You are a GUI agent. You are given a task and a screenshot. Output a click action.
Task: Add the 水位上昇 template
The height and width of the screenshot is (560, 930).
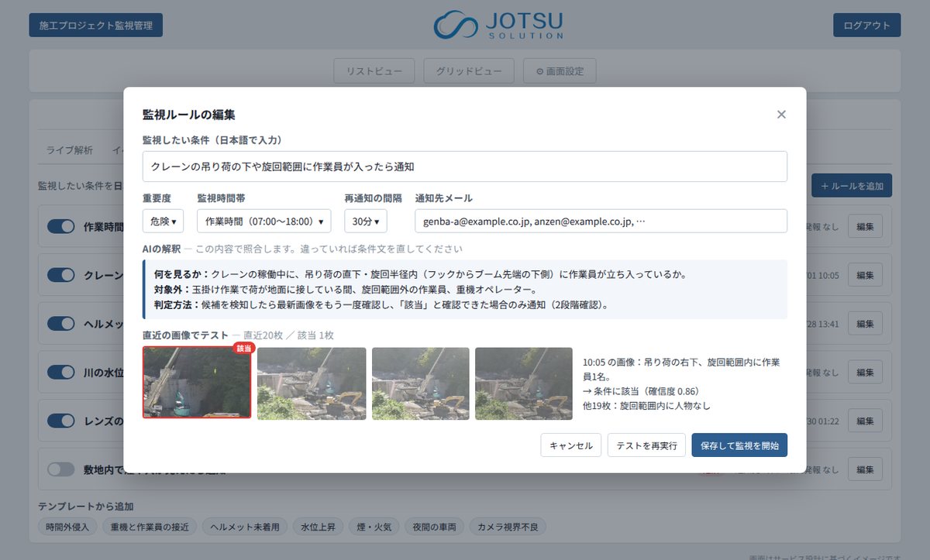(318, 527)
